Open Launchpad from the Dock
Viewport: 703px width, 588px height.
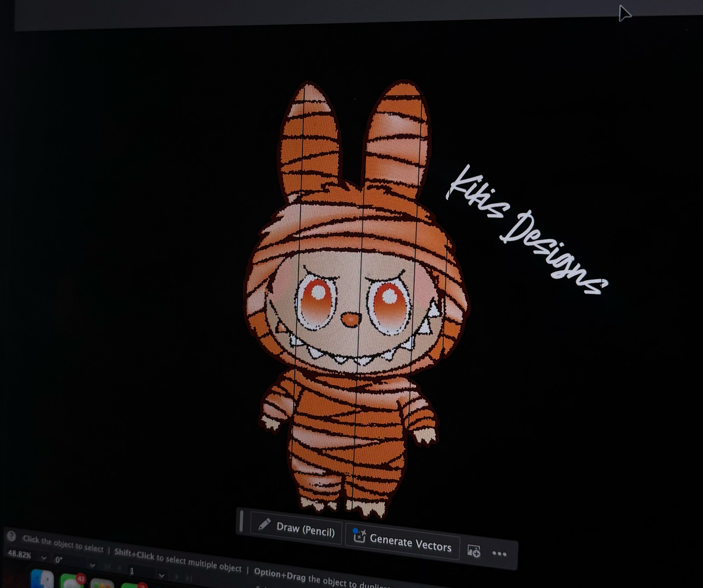[x=102, y=584]
